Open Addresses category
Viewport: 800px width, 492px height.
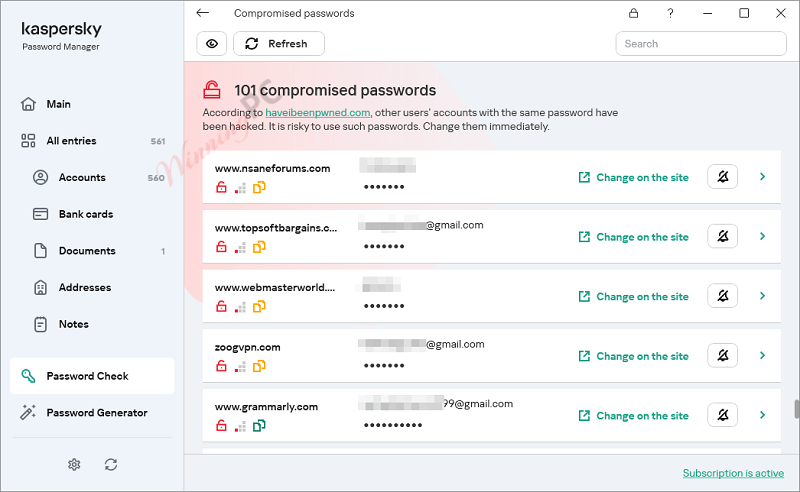92,288
